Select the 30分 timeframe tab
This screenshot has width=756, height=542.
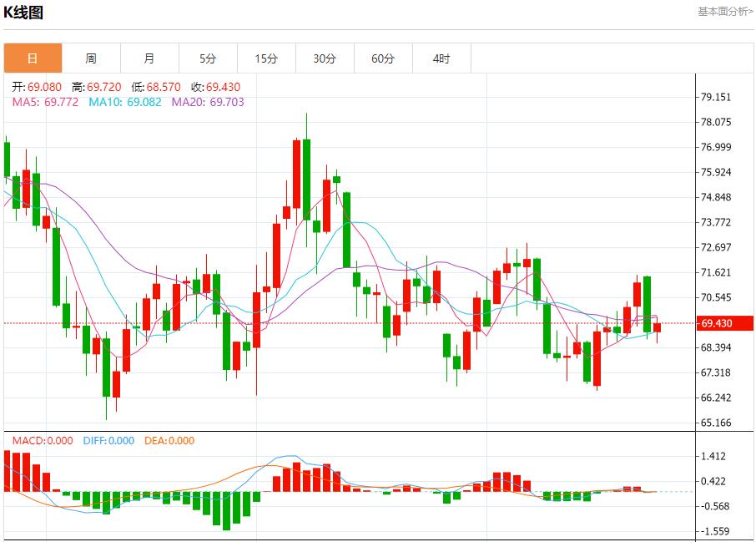(x=325, y=58)
